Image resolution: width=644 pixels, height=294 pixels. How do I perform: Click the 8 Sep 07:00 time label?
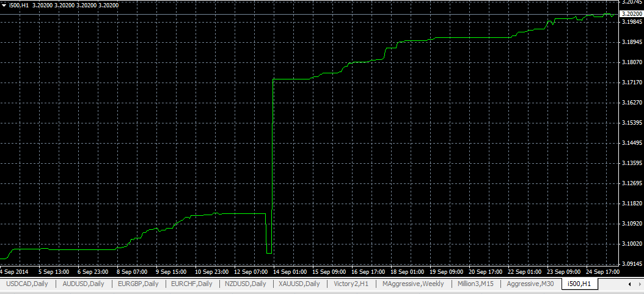tap(132, 272)
